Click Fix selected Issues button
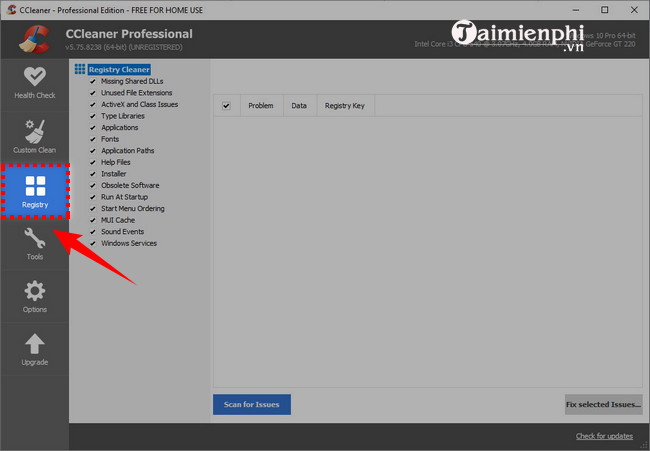Image resolution: width=650 pixels, height=451 pixels. pos(604,404)
